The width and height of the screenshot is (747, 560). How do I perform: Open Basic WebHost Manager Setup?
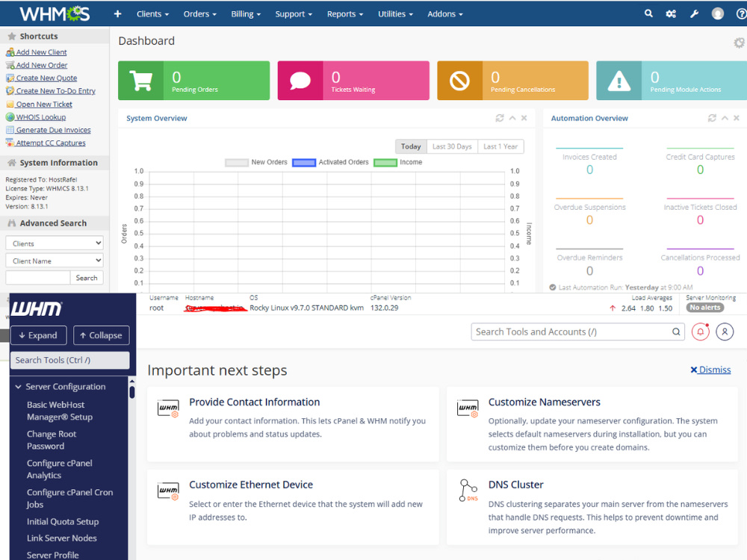(x=60, y=411)
